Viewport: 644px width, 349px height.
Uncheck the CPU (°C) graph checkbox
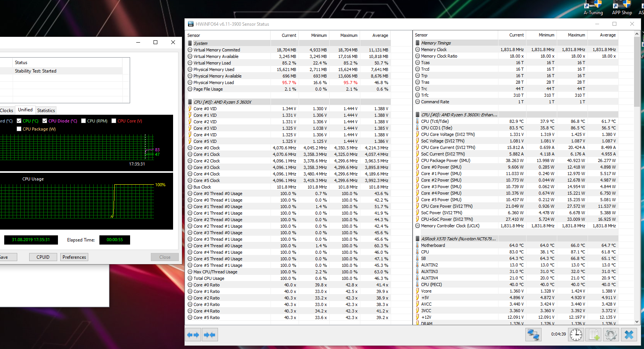coord(19,121)
